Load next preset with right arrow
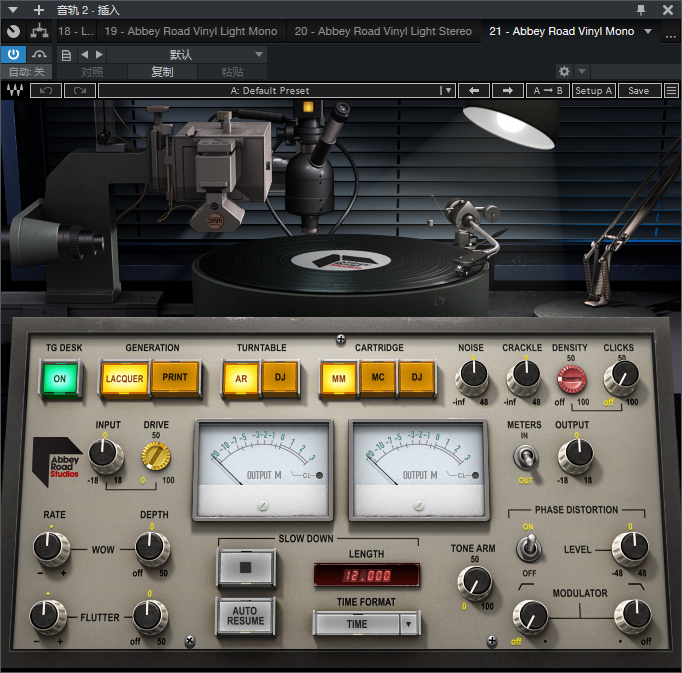 (x=508, y=90)
